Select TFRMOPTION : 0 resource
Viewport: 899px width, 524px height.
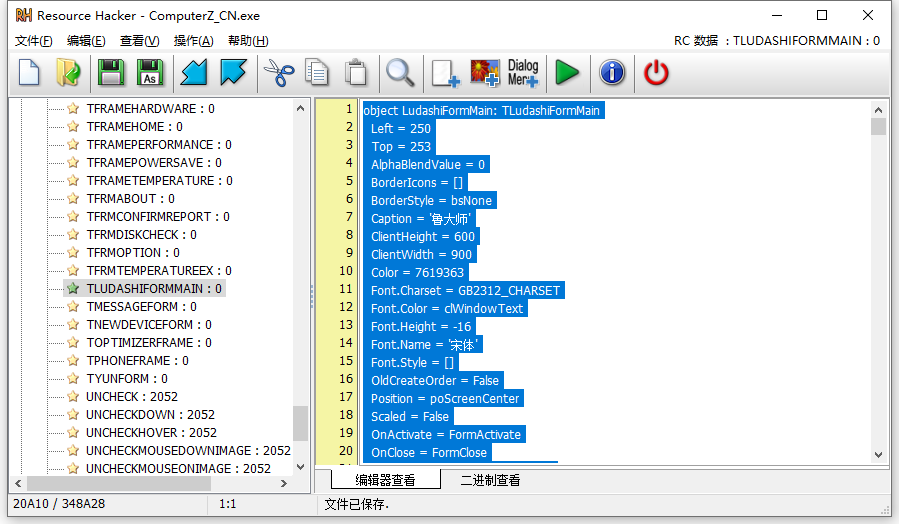(x=133, y=252)
